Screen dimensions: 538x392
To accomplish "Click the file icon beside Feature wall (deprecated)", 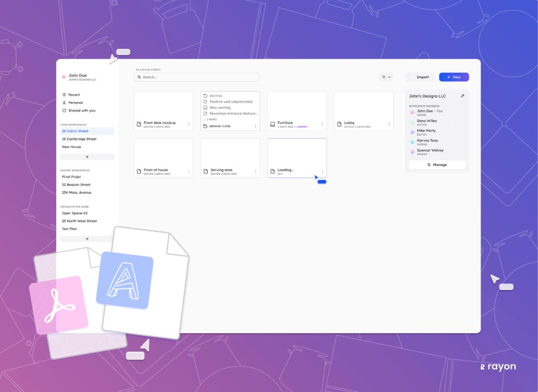I will (205, 102).
